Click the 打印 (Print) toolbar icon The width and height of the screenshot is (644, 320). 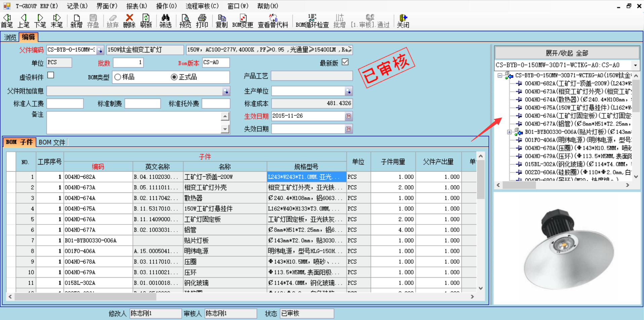click(x=202, y=21)
